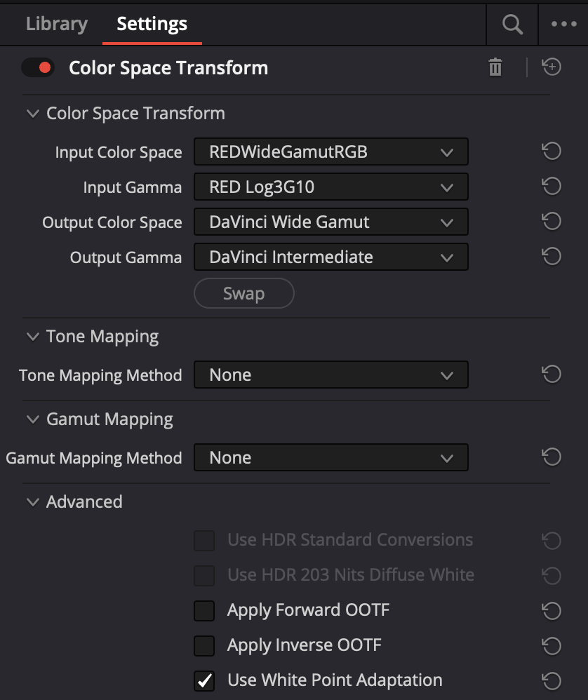
Task: Collapse the Tone Mapping section
Action: (x=32, y=336)
